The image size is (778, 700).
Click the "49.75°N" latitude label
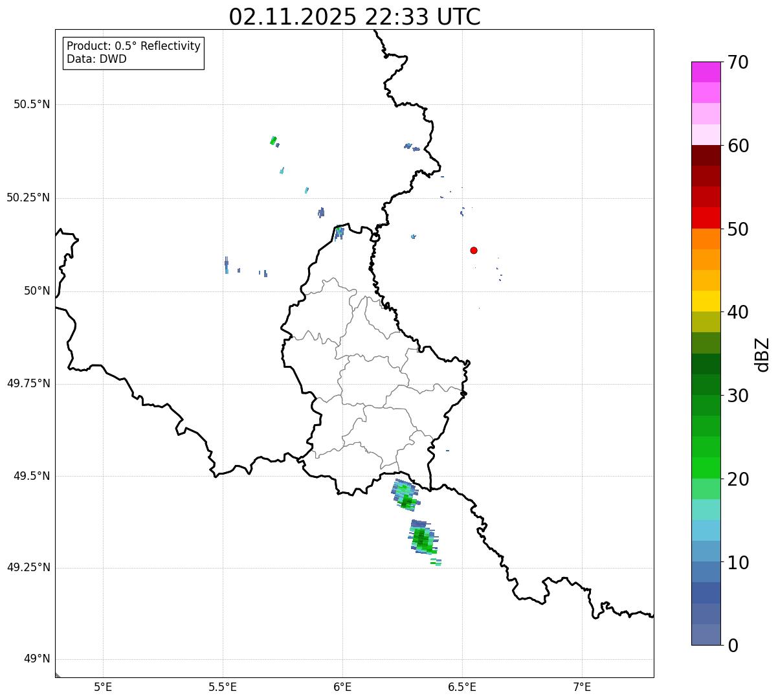[28, 383]
